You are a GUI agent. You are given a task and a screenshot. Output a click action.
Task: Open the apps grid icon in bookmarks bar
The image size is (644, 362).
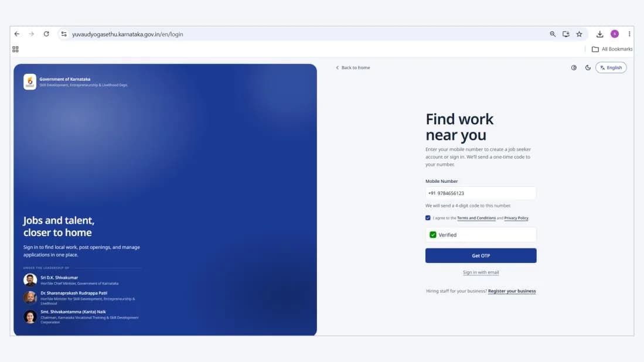(x=16, y=49)
